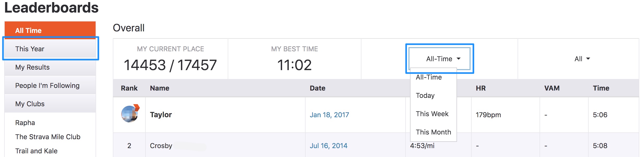Switch to the All Time leaderboard tab
The height and width of the screenshot is (157, 644).
click(50, 30)
